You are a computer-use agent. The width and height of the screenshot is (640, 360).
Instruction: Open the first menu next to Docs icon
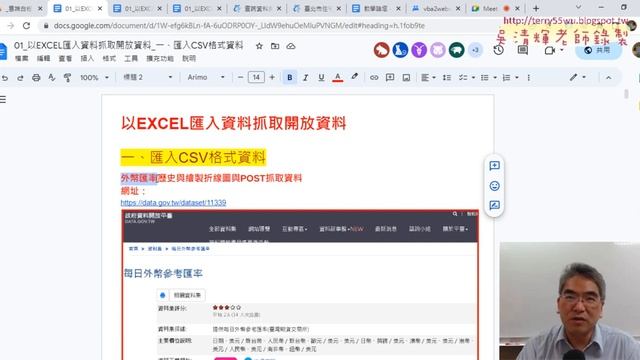pyautogui.click(x=22, y=59)
